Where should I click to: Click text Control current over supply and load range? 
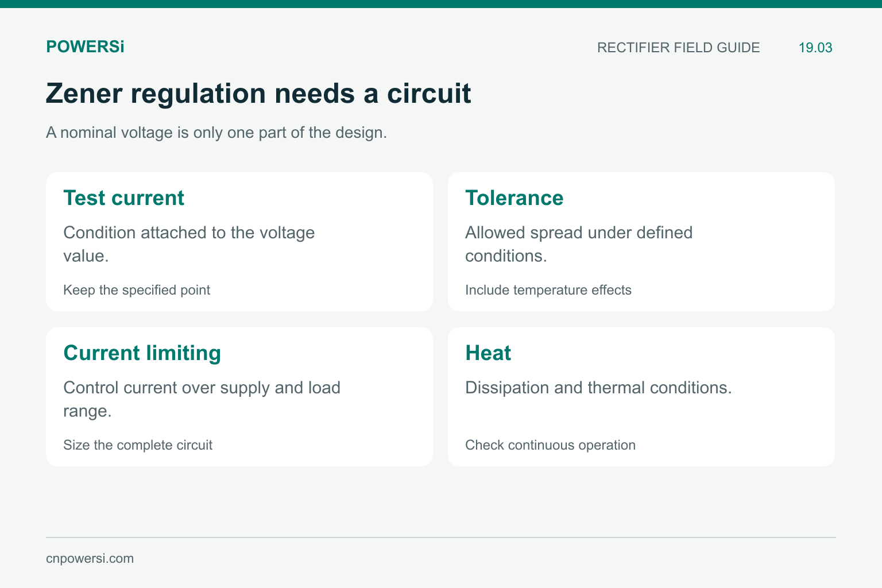click(x=202, y=399)
